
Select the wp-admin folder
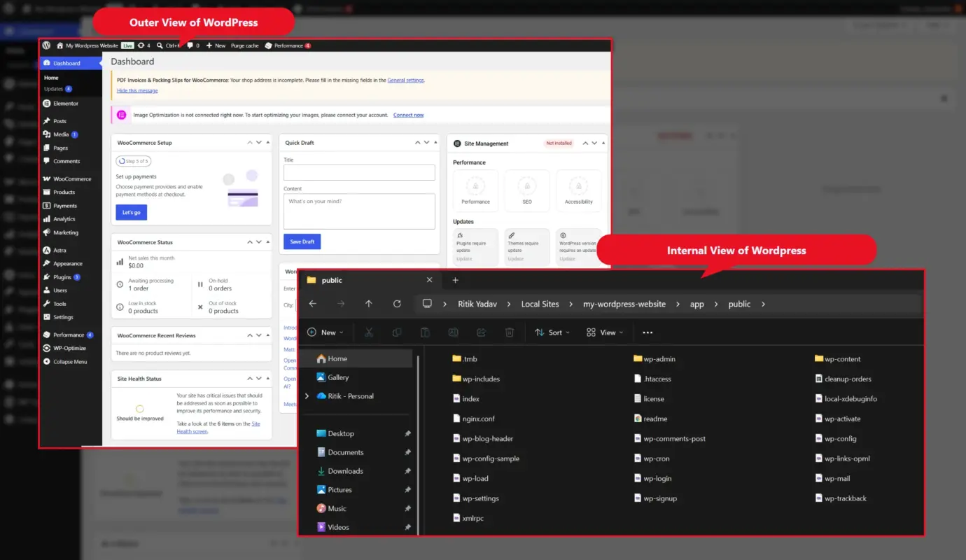tap(654, 359)
